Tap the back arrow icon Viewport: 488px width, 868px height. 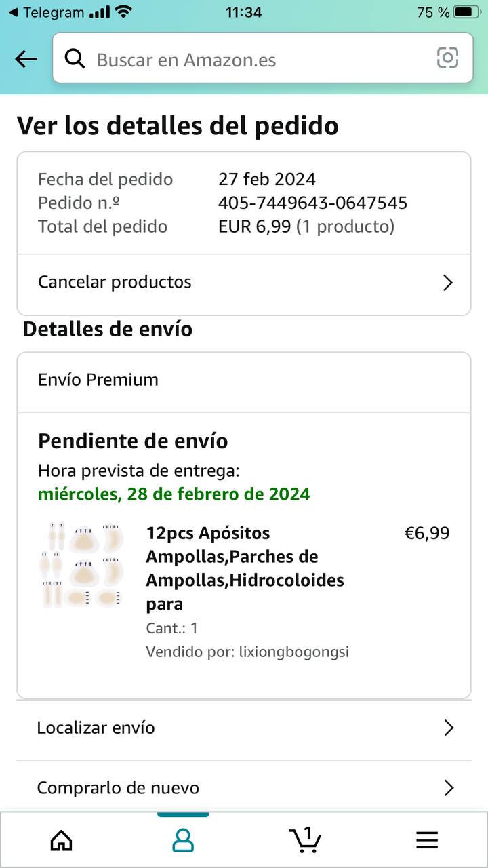(x=26, y=60)
